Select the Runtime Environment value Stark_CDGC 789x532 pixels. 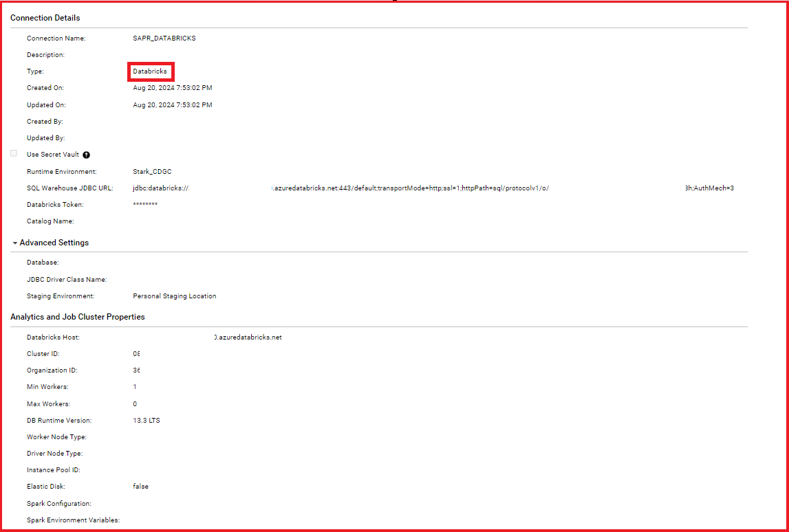[x=153, y=171]
